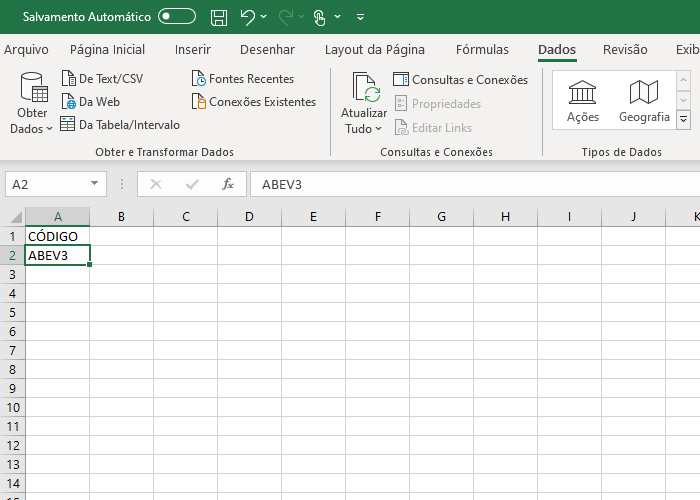
Task: Switch to the Página Inicial tab
Action: pyautogui.click(x=108, y=50)
